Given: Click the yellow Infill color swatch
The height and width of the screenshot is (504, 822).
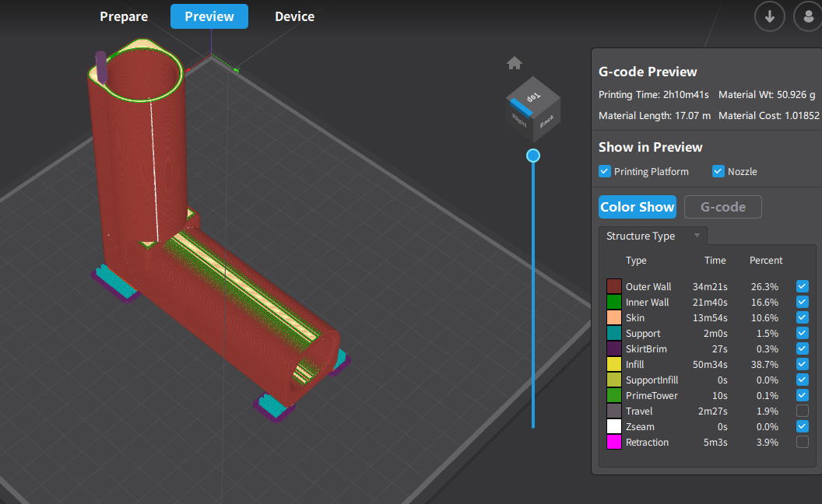Looking at the screenshot, I should [x=613, y=365].
